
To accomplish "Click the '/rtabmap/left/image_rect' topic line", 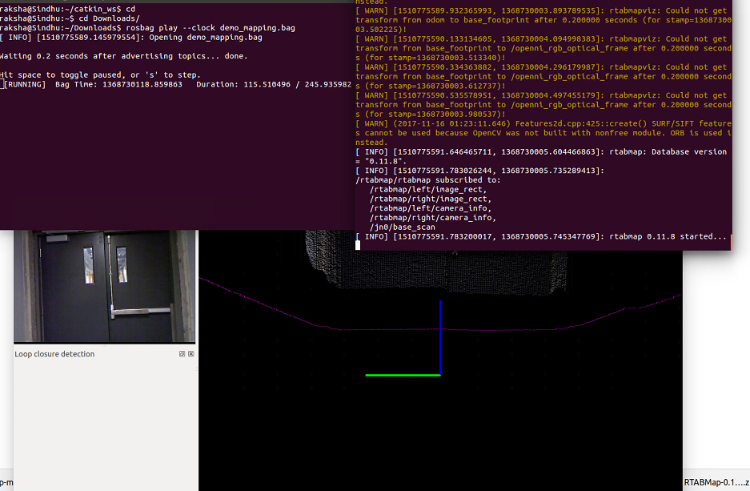I will click(420, 189).
